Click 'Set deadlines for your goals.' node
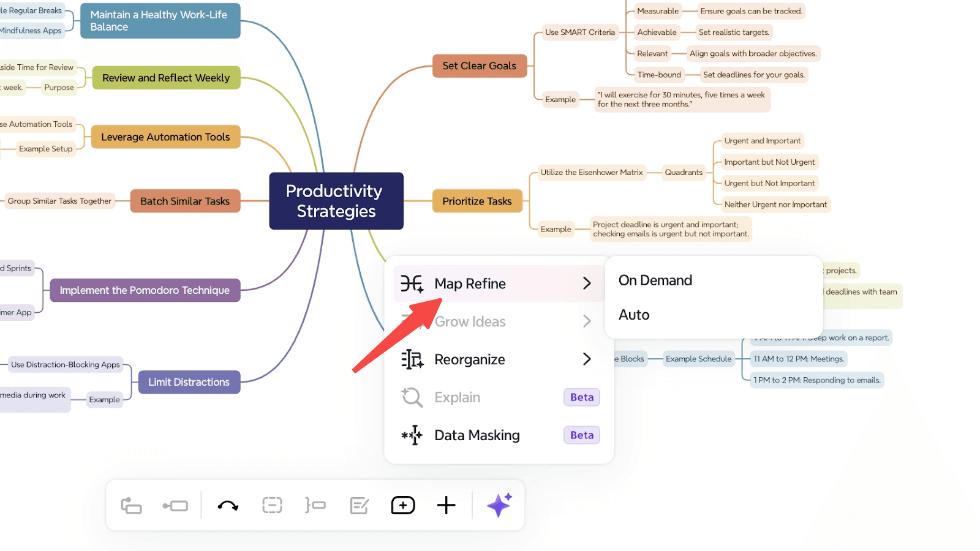The image size is (980, 551). point(754,75)
